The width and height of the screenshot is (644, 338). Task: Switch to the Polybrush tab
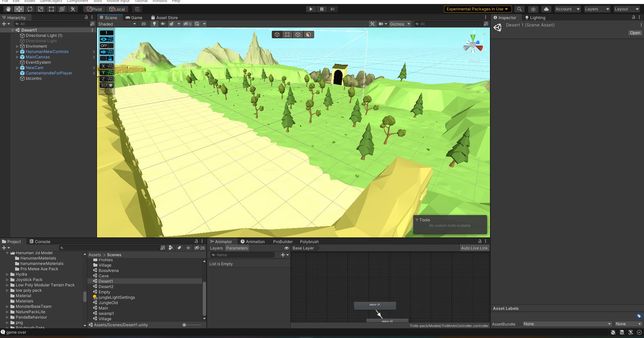tap(309, 241)
